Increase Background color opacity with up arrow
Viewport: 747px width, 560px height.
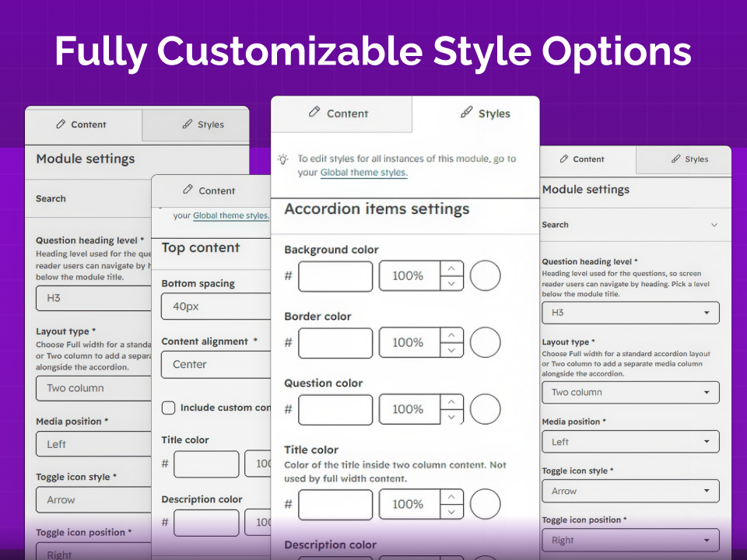451,268
